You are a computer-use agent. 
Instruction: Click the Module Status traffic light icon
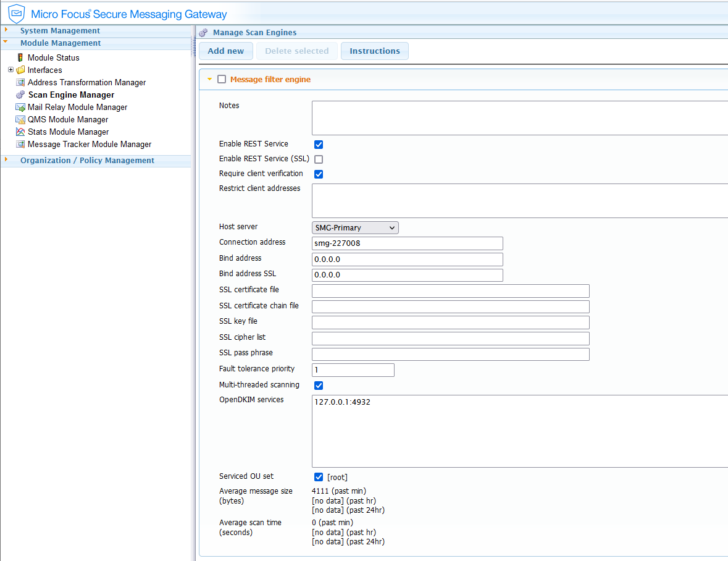click(x=20, y=57)
